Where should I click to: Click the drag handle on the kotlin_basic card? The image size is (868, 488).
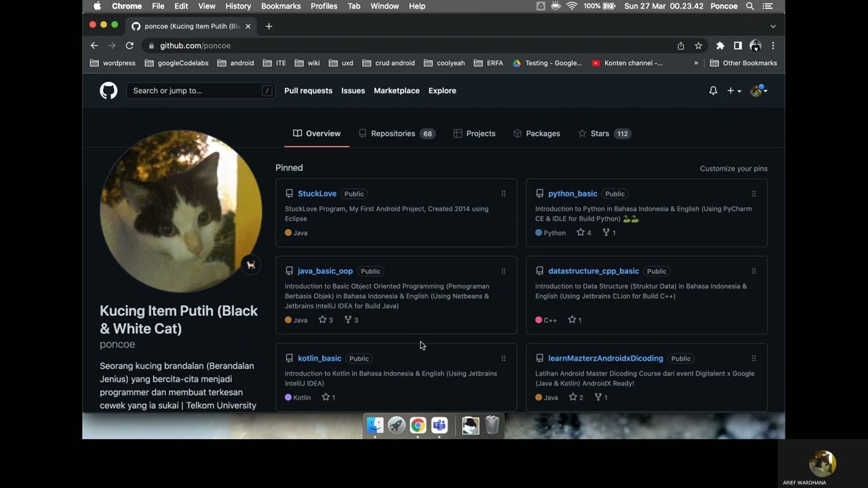[x=503, y=359]
